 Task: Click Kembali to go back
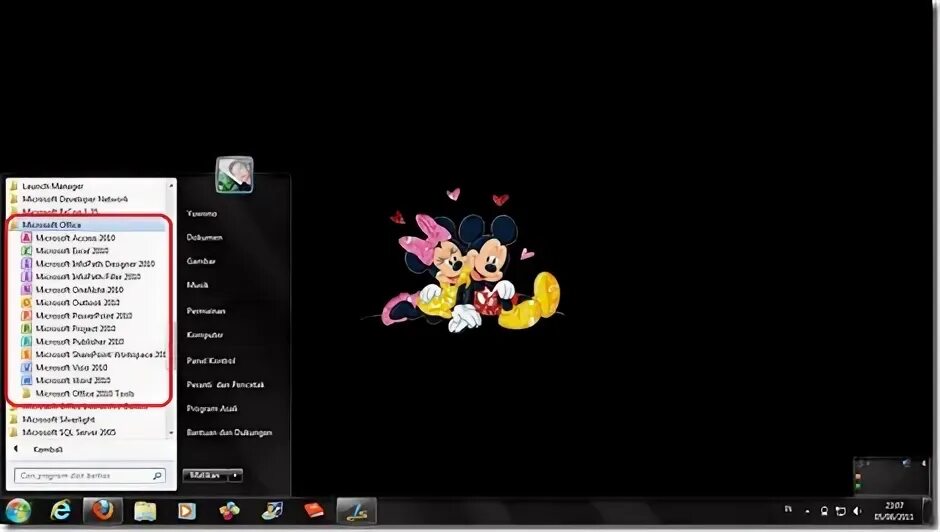tap(48, 450)
